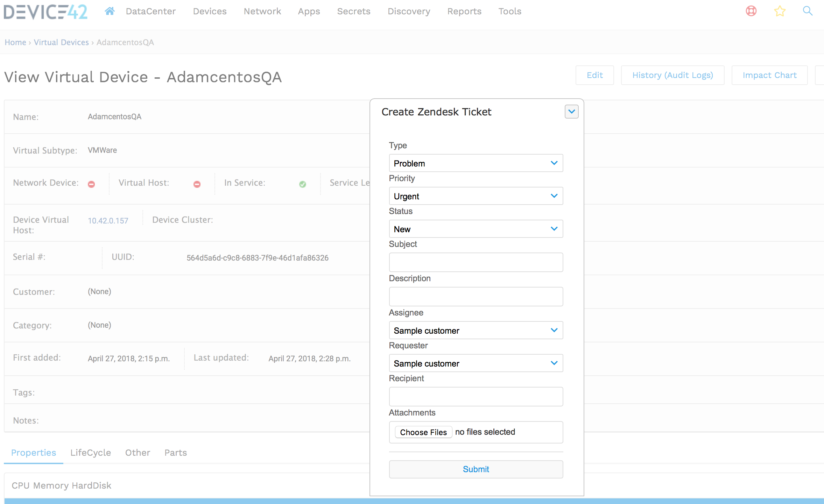Screen dimensions: 824x504
Task: Click the Subject input field
Action: (x=476, y=262)
